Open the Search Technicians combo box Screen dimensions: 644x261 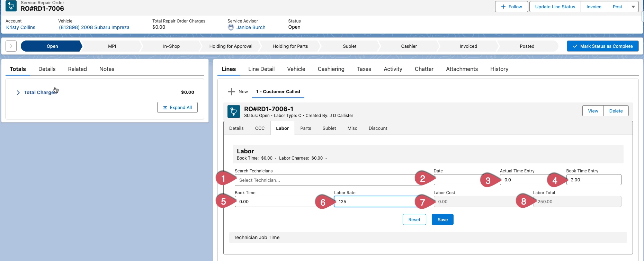click(x=328, y=180)
